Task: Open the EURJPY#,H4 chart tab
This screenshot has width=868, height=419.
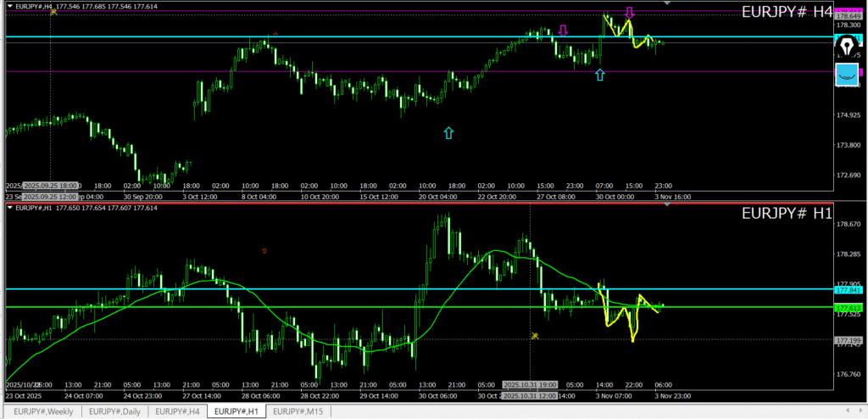Action: [x=180, y=411]
